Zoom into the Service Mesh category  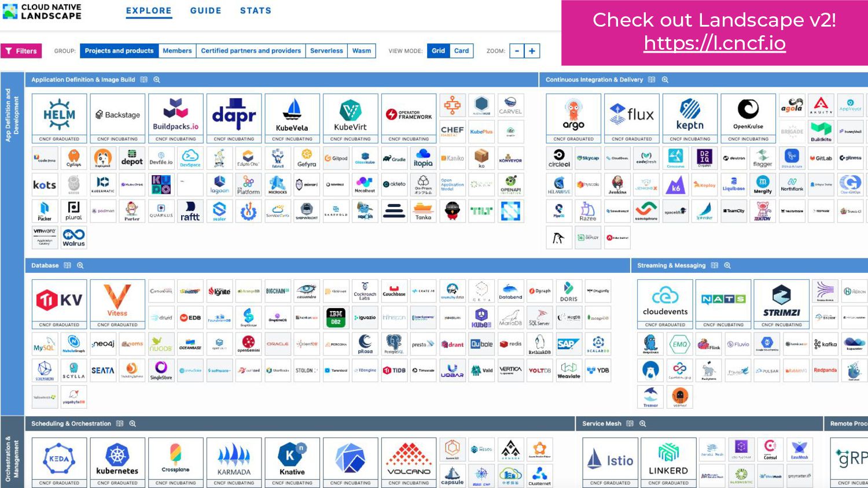pyautogui.click(x=642, y=424)
